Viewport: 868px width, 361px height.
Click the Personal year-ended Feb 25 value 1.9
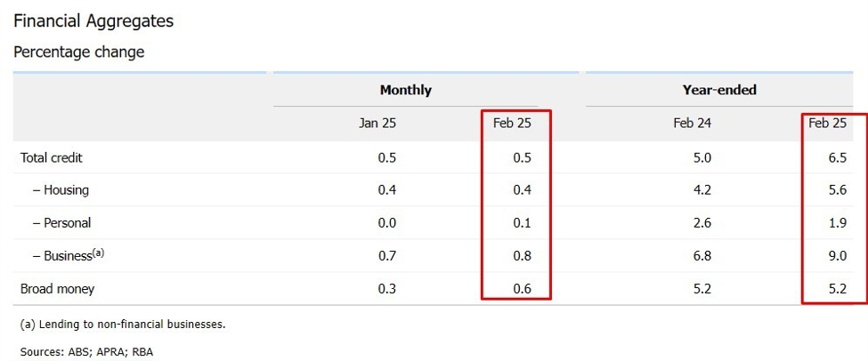coord(835,223)
